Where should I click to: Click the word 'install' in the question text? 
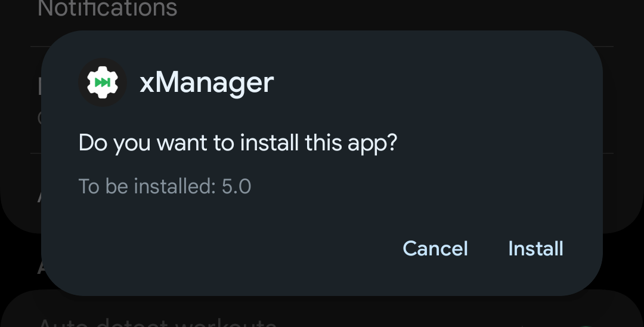[269, 143]
